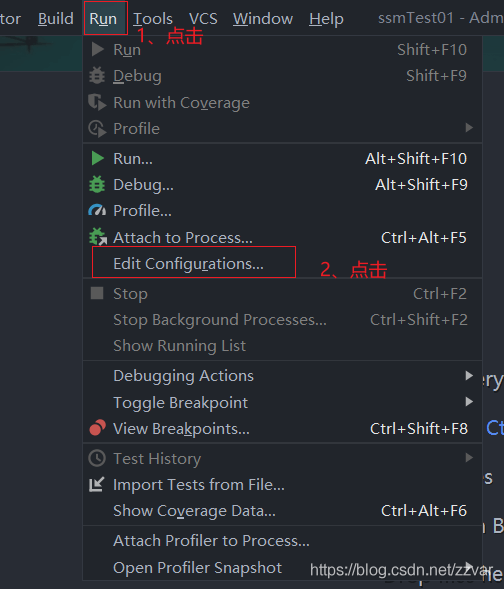Click the gray Stop square icon

(x=97, y=293)
